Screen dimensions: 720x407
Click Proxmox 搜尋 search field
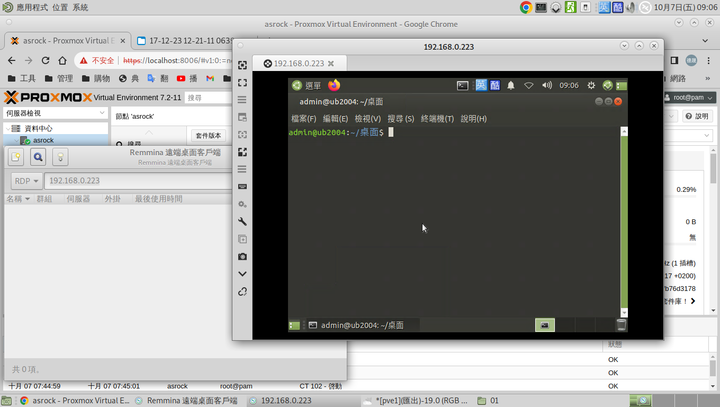point(209,98)
